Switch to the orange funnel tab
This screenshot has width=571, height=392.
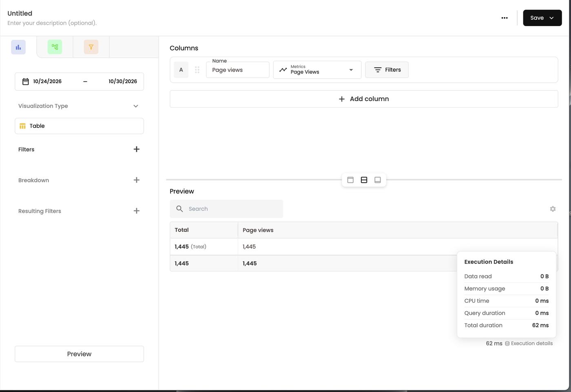[x=91, y=47]
